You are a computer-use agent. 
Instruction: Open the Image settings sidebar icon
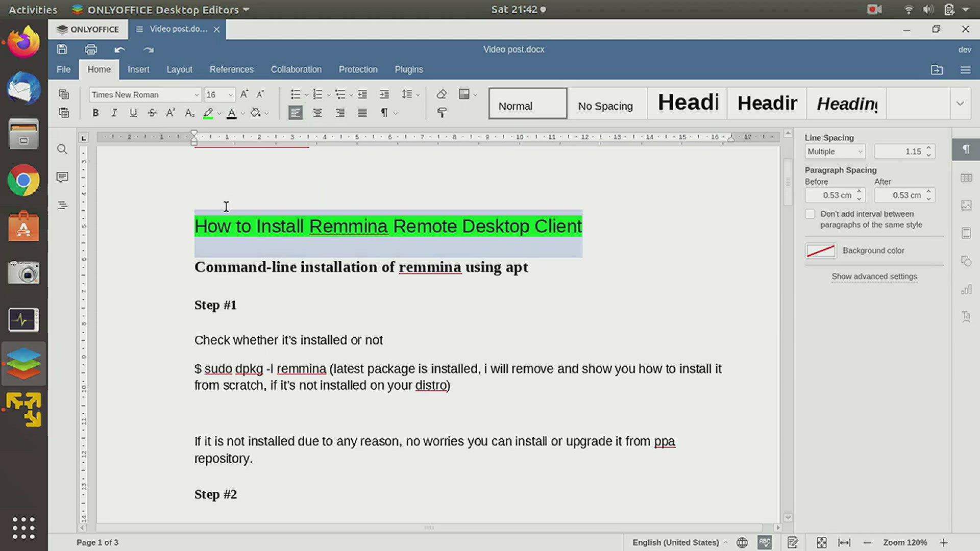pyautogui.click(x=966, y=205)
